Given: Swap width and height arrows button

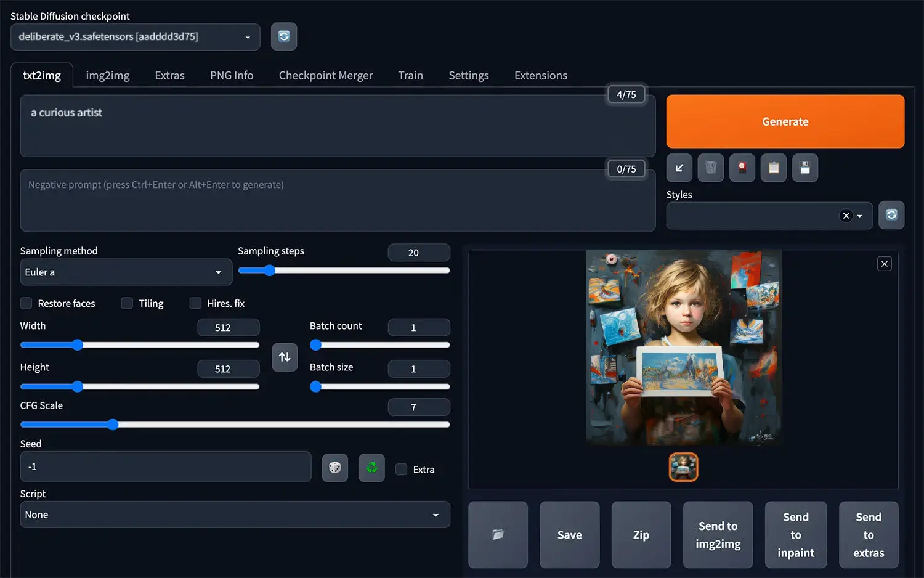Looking at the screenshot, I should point(285,357).
